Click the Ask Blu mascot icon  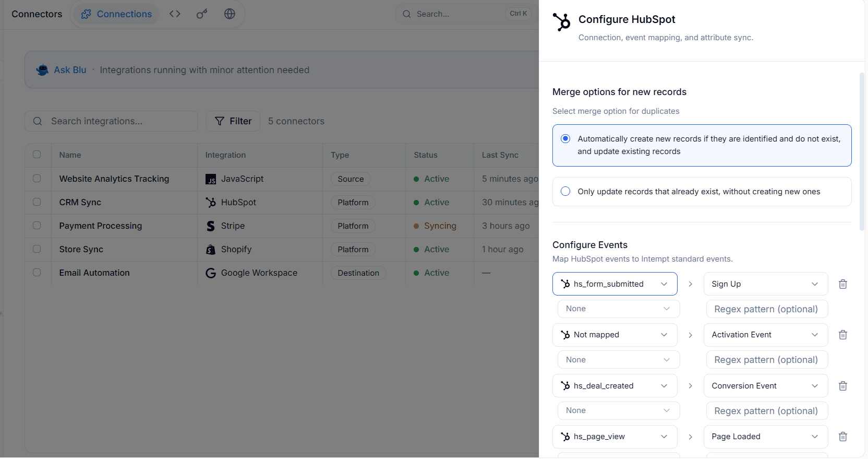tap(42, 69)
